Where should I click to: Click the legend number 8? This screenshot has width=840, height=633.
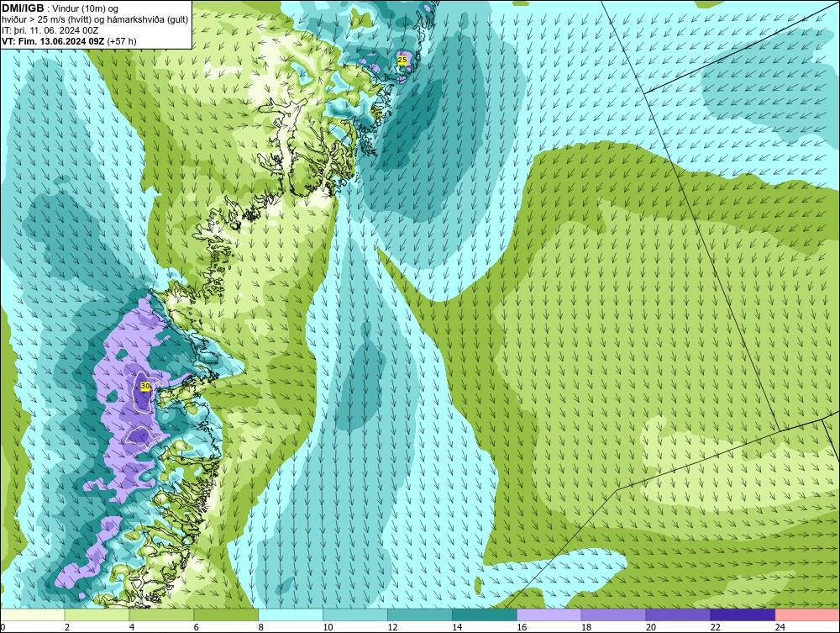point(260,627)
